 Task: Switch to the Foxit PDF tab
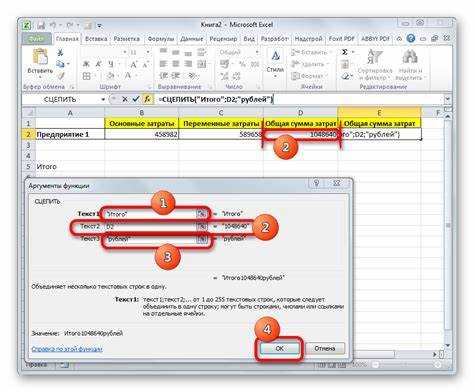point(341,39)
